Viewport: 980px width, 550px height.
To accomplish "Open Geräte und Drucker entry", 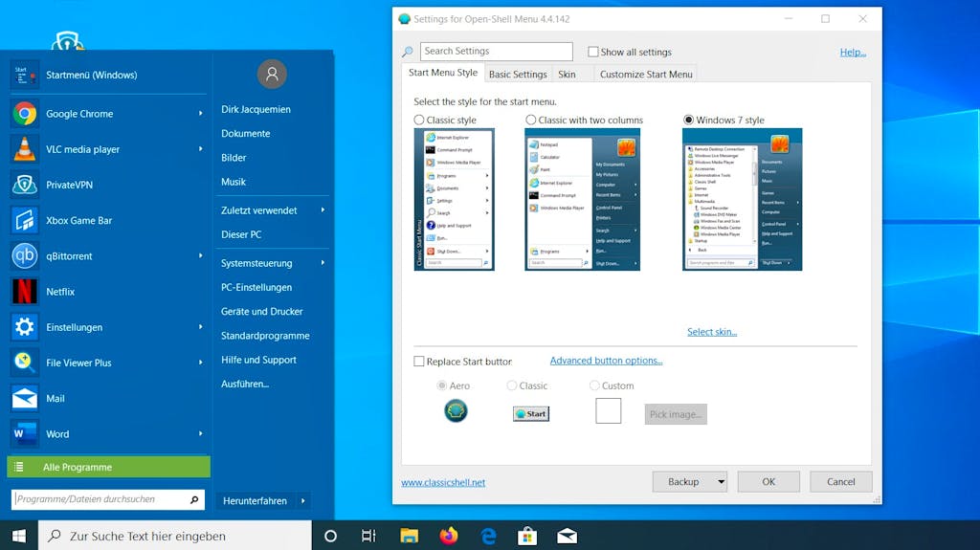I will [x=262, y=311].
